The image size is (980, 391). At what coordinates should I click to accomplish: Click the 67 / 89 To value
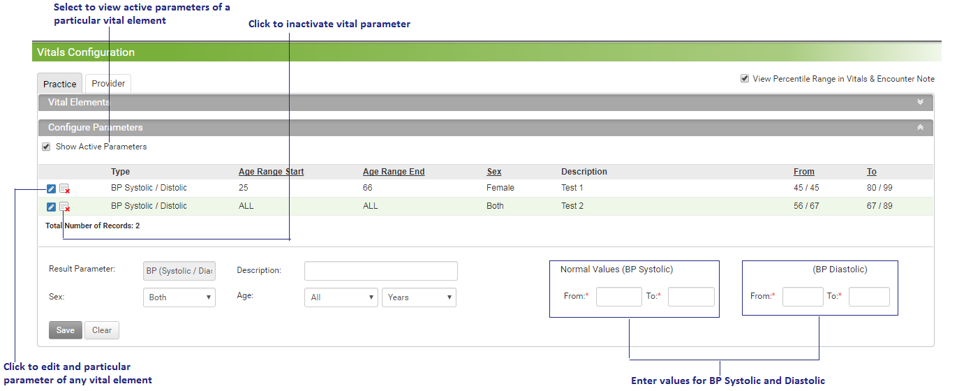click(x=879, y=206)
